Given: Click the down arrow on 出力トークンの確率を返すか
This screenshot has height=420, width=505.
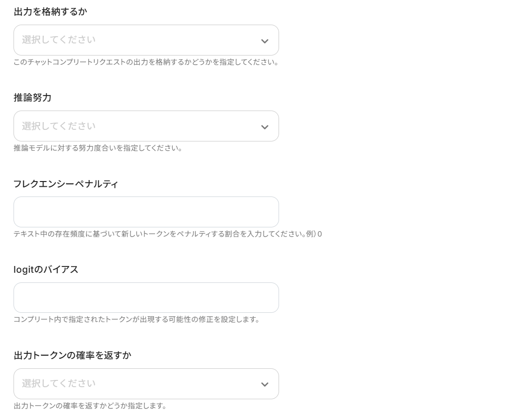Looking at the screenshot, I should 265,384.
